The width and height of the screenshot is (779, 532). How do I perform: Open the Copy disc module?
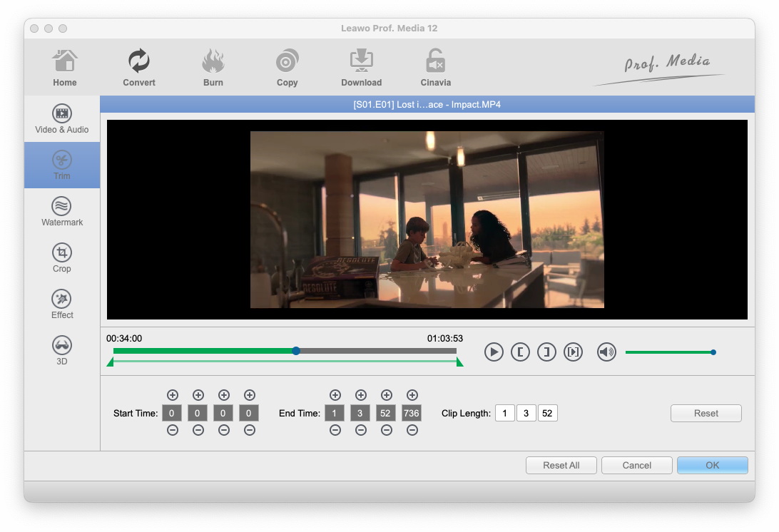(287, 68)
